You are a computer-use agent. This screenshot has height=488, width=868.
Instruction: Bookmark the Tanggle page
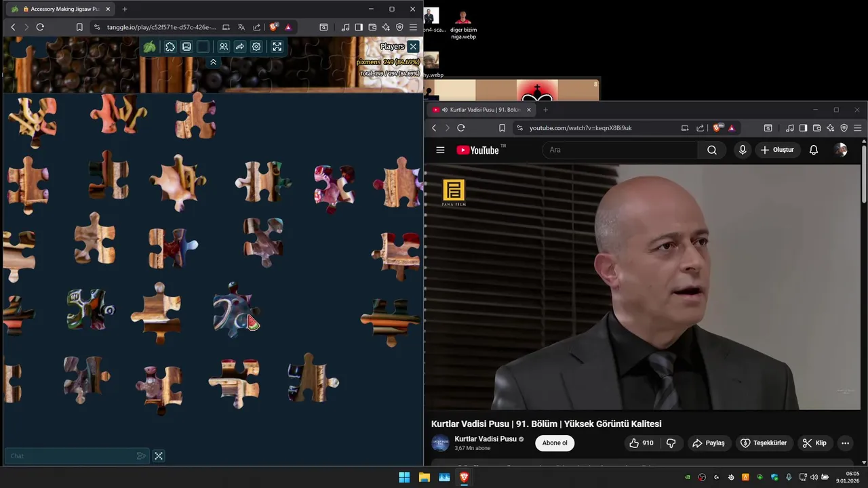point(79,27)
